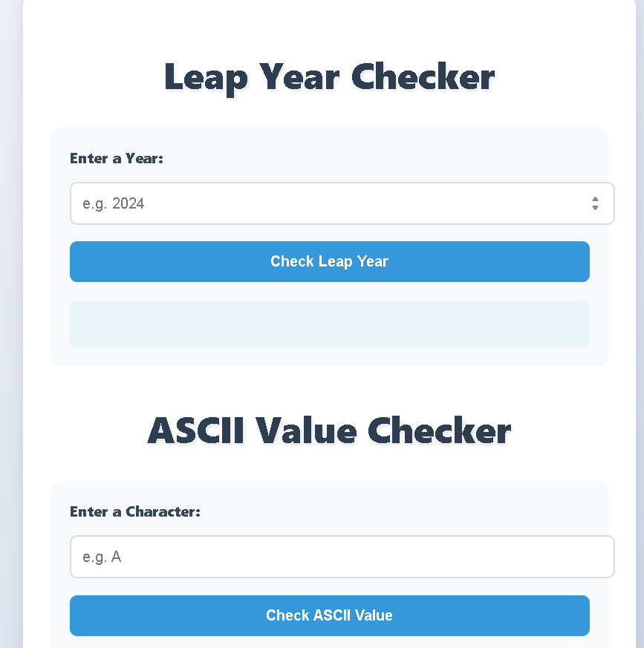Click the 'Enter a Year:' label
The height and width of the screenshot is (648, 644).
tap(117, 158)
